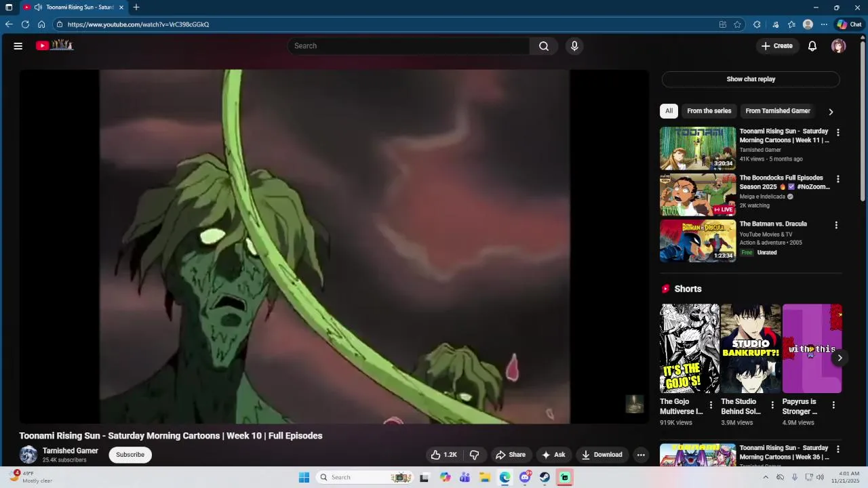Show hidden system tray icons

[x=766, y=477]
